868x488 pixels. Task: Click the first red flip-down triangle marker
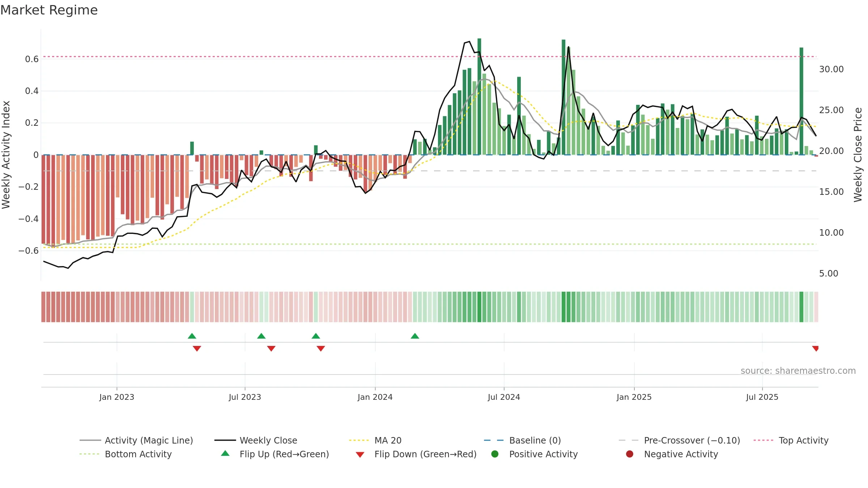pyautogui.click(x=197, y=348)
